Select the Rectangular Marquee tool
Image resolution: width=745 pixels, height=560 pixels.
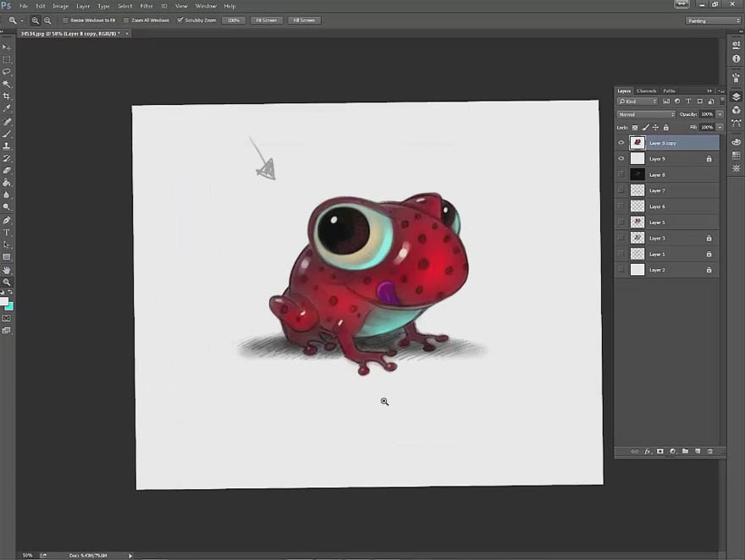pyautogui.click(x=6, y=60)
